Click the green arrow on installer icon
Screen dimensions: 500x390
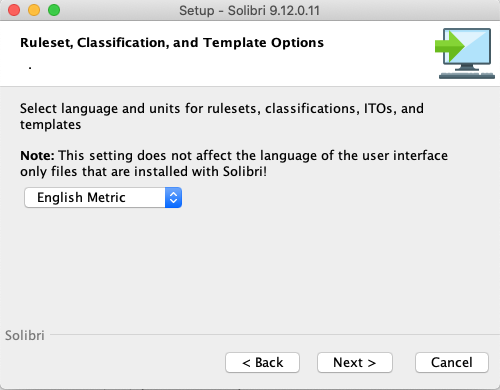(x=449, y=47)
